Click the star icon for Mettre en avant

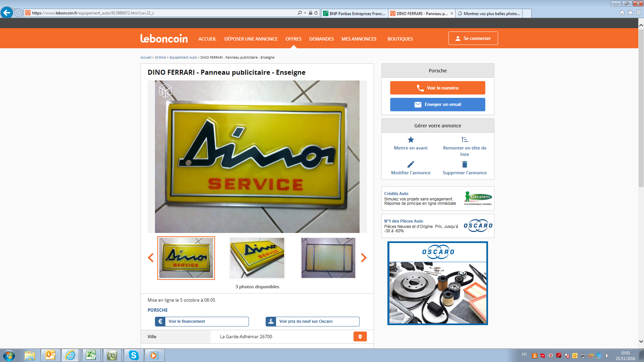coord(411,140)
